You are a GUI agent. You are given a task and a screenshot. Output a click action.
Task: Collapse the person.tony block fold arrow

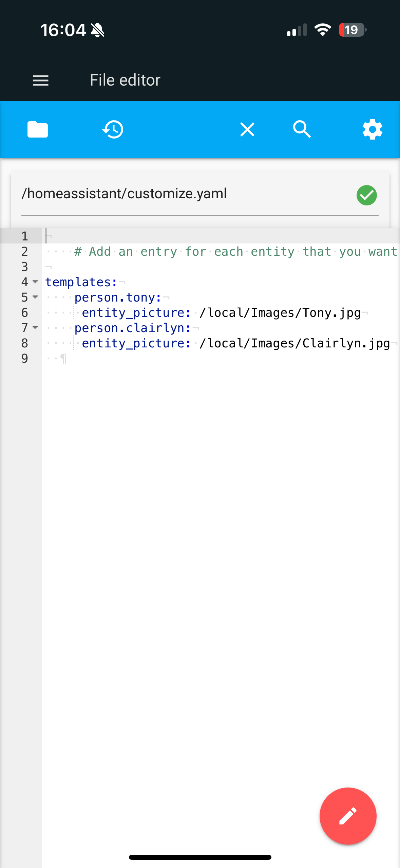(35, 297)
